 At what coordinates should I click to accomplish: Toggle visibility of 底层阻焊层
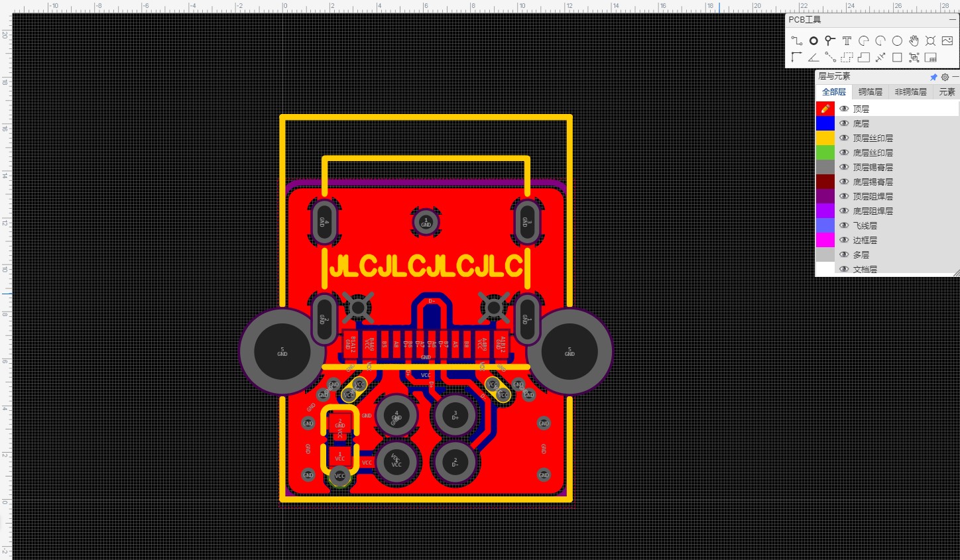click(x=844, y=211)
